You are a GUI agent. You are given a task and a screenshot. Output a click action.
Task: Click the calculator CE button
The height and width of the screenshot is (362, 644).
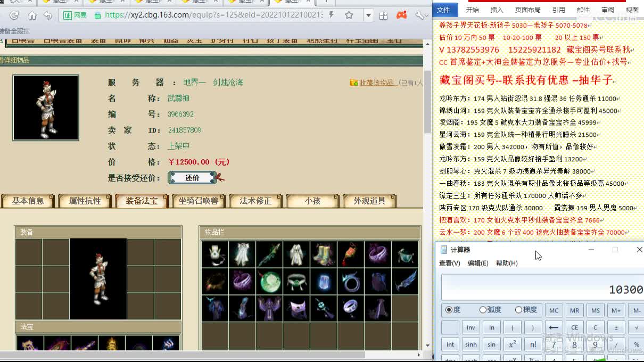click(574, 327)
